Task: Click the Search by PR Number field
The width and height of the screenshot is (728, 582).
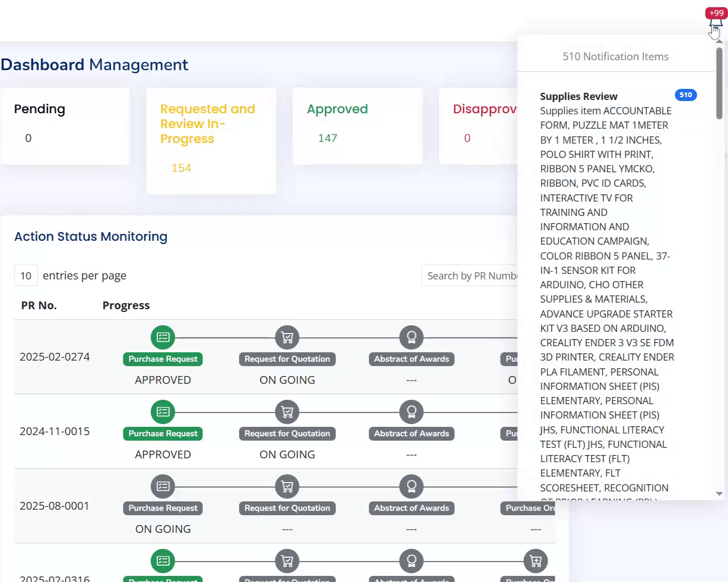Action: 471,276
